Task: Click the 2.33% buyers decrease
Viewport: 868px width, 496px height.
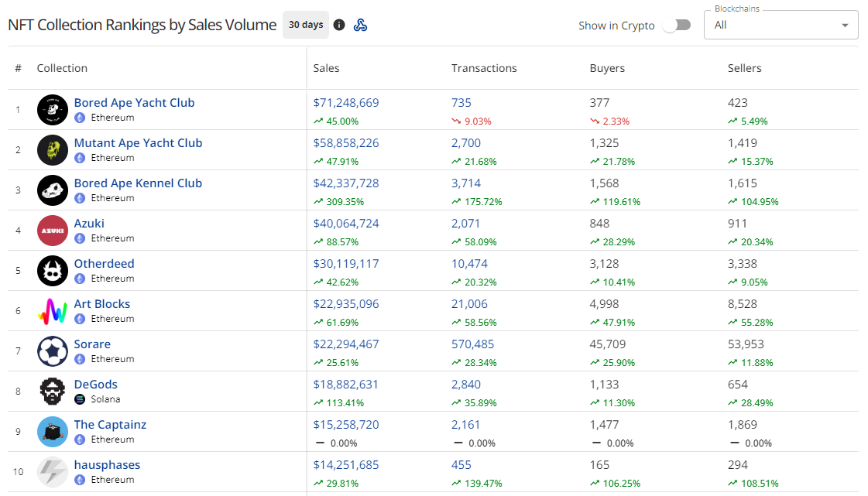Action: click(616, 121)
